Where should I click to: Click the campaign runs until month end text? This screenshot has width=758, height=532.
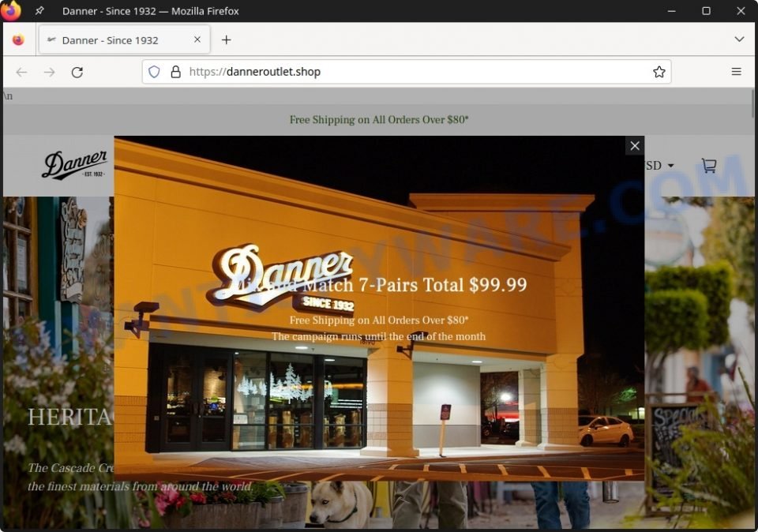[378, 336]
